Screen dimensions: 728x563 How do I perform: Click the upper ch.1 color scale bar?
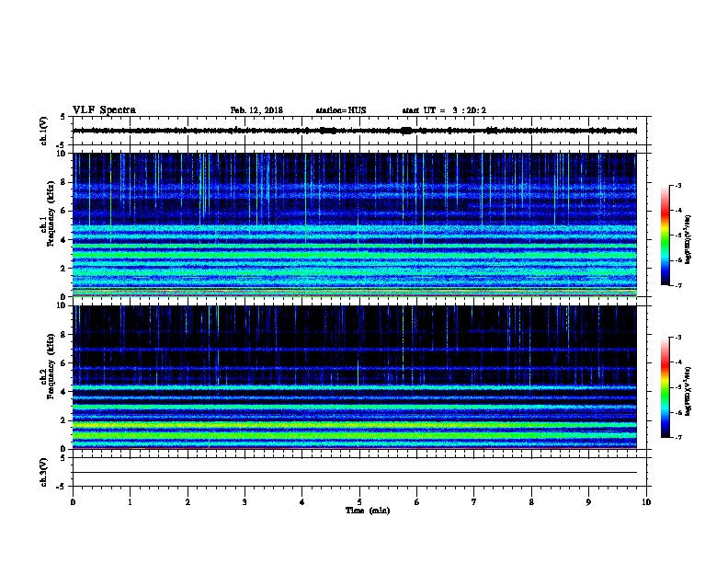(x=665, y=236)
